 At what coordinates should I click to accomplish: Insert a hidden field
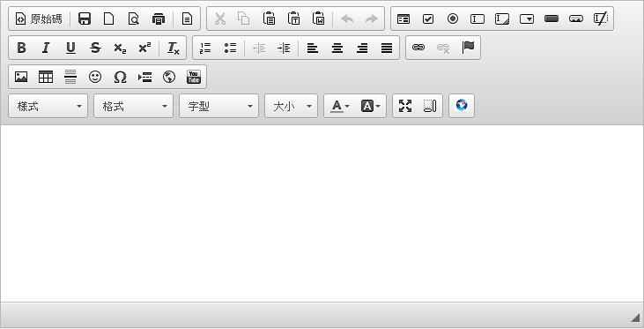click(601, 19)
